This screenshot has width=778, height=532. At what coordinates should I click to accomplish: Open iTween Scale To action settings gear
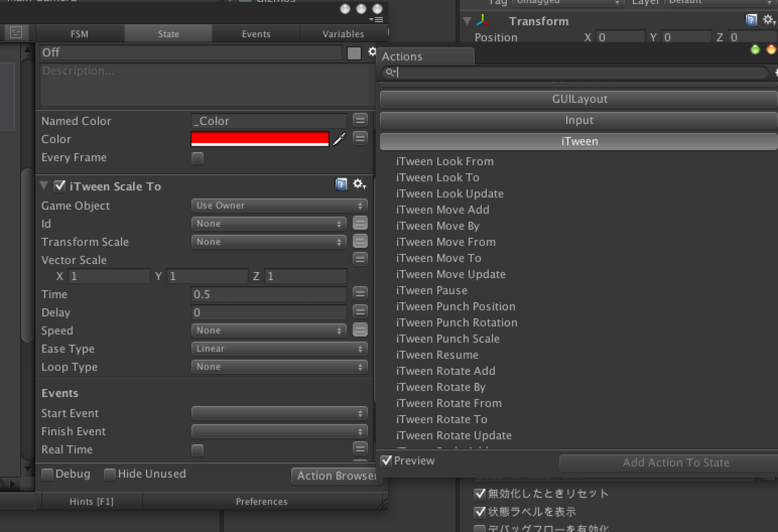[359, 184]
